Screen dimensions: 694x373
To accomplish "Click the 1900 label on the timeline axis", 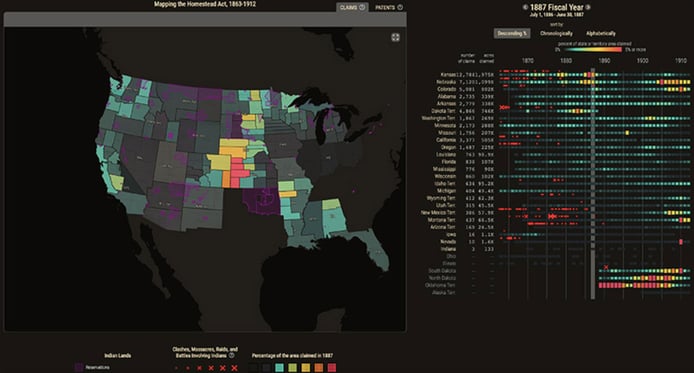I will (642, 61).
